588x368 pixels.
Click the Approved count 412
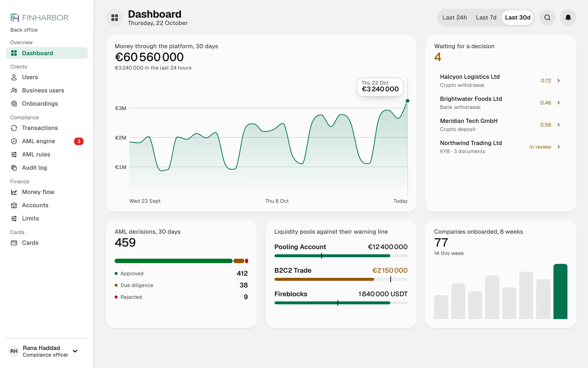242,273
